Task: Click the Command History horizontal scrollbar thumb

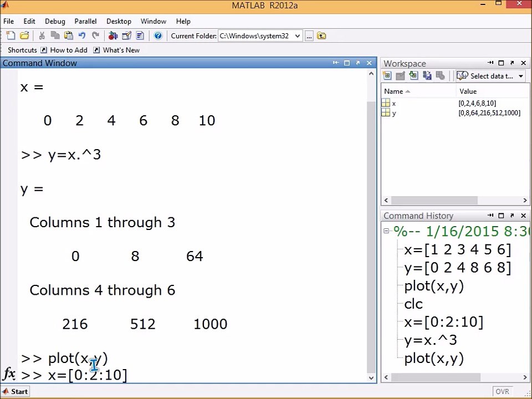Action: click(436, 377)
